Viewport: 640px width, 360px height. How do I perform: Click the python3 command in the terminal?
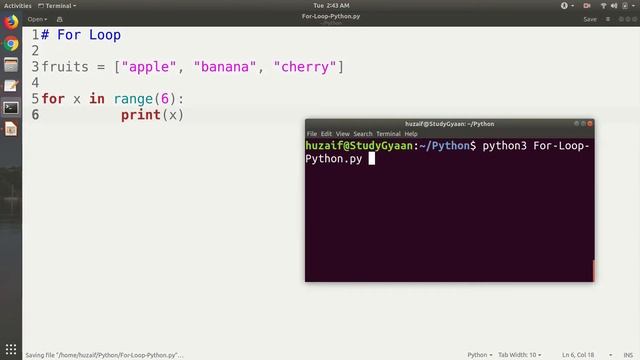click(x=504, y=146)
